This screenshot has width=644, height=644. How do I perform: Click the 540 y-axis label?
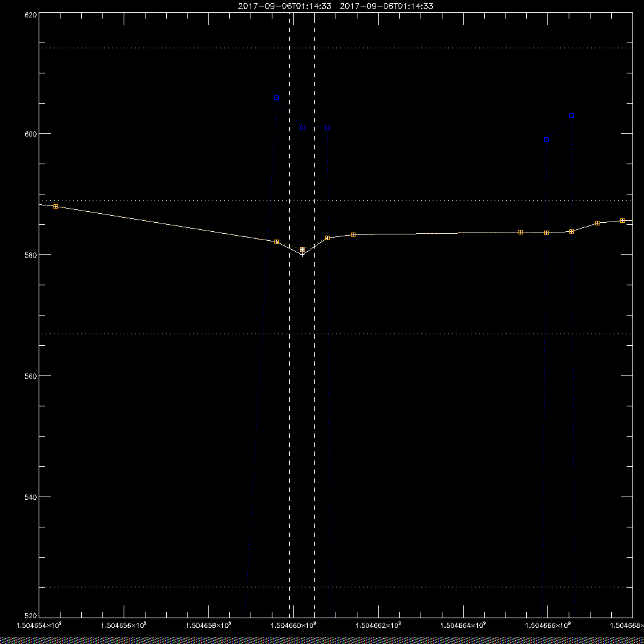tap(32, 497)
